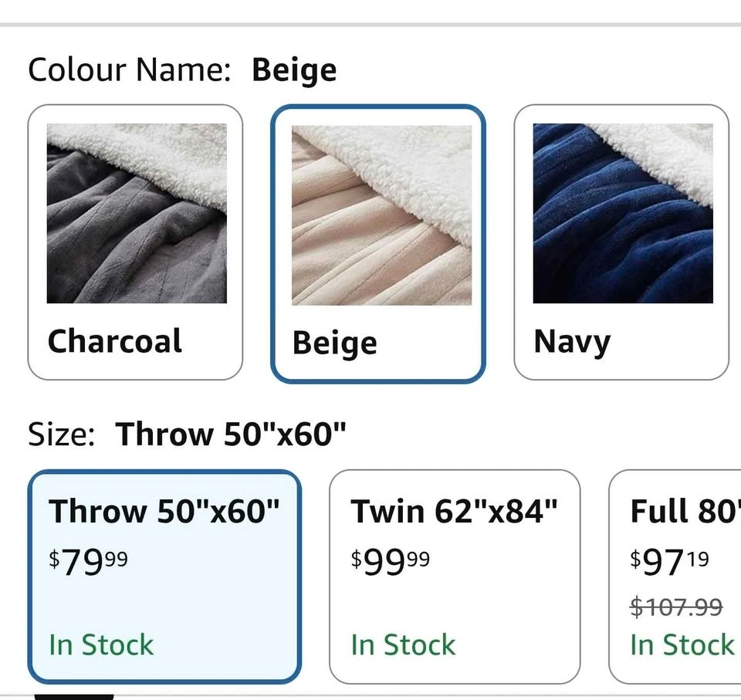Click the Colour Name heading label
Screen dimensions: 741x700
click(130, 70)
